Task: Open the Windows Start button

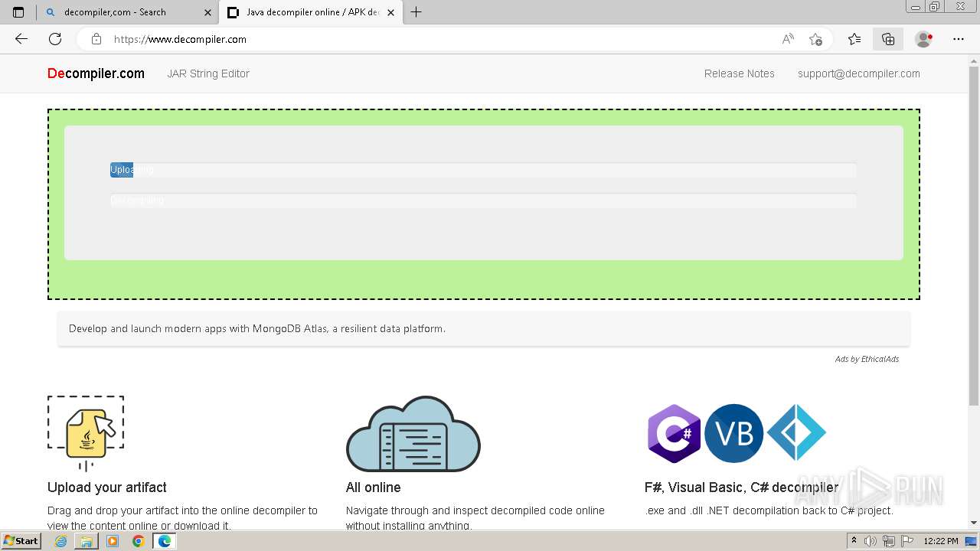Action: coord(21,541)
